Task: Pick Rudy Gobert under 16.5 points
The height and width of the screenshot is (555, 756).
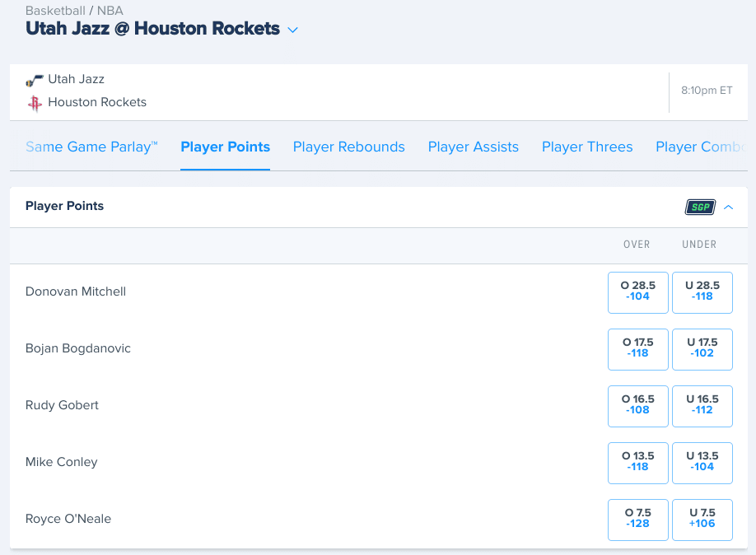Action: pyautogui.click(x=702, y=407)
